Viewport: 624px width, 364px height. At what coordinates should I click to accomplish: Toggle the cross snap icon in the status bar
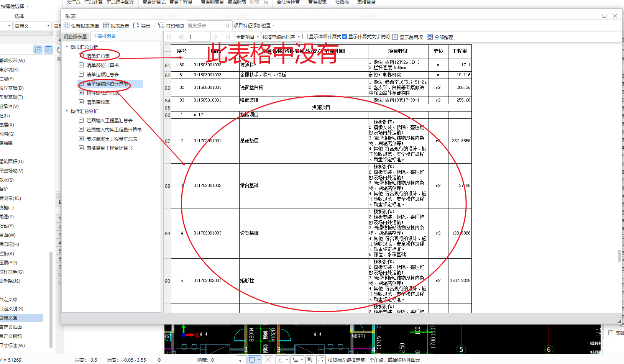[268, 360]
